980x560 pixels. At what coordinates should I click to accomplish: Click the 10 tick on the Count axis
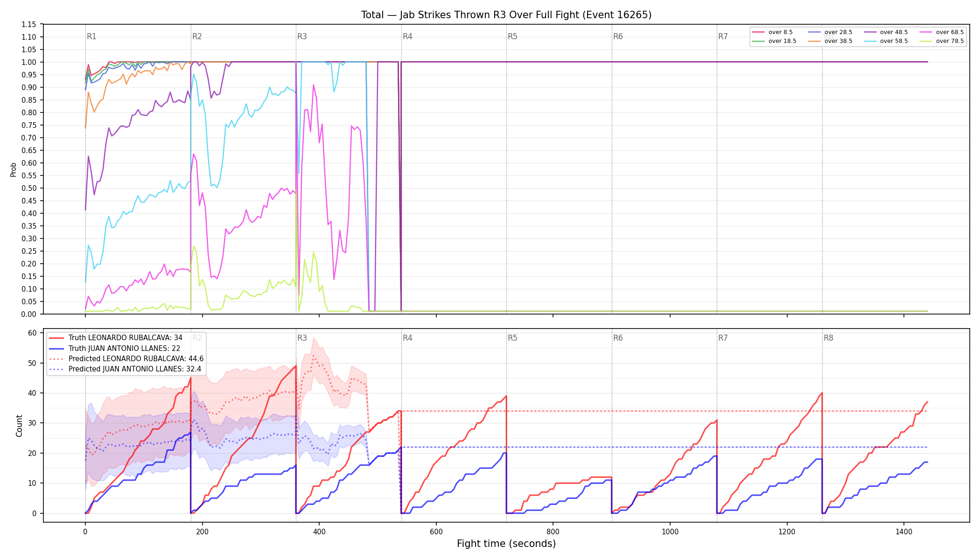pos(32,483)
